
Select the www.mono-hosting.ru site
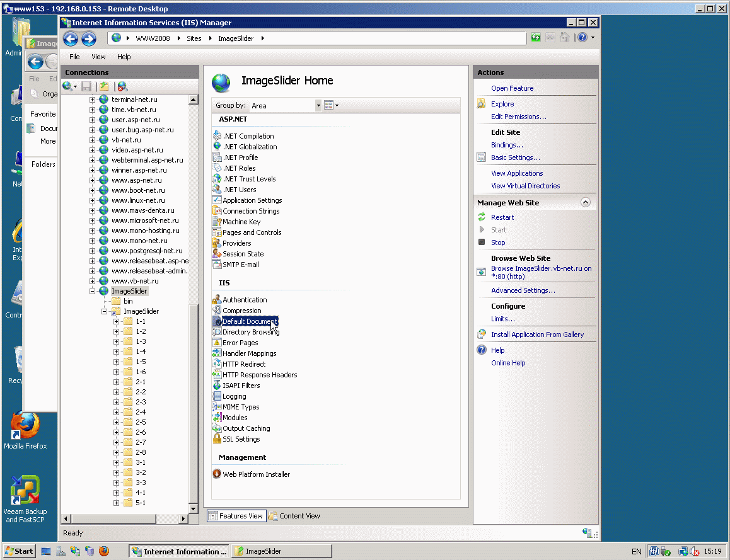145,231
